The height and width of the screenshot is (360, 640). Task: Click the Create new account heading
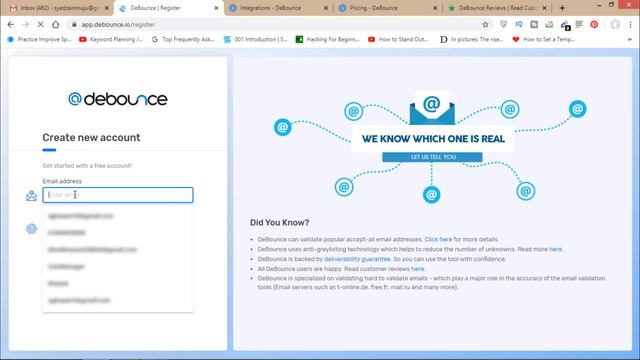[x=91, y=138]
